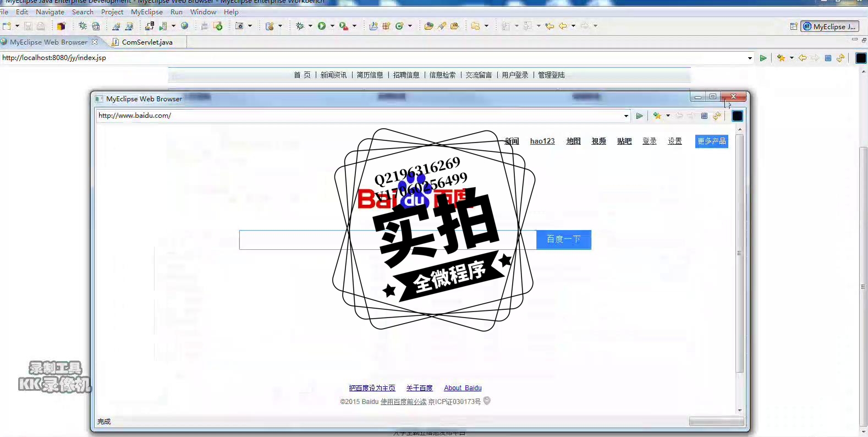Open the 地图 link on Baidu

coord(573,141)
